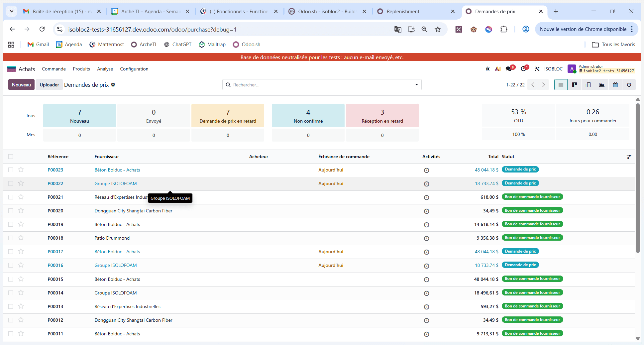The height and width of the screenshot is (345, 644).
Task: Open the ISOBLOC company switcher
Action: (553, 69)
